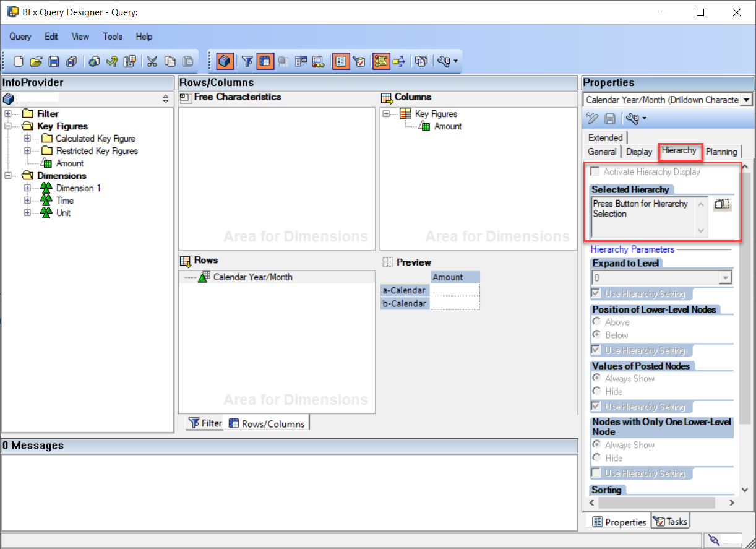This screenshot has height=549, width=756.
Task: Select Always Show under Values of Posted Nodes
Action: [596, 378]
